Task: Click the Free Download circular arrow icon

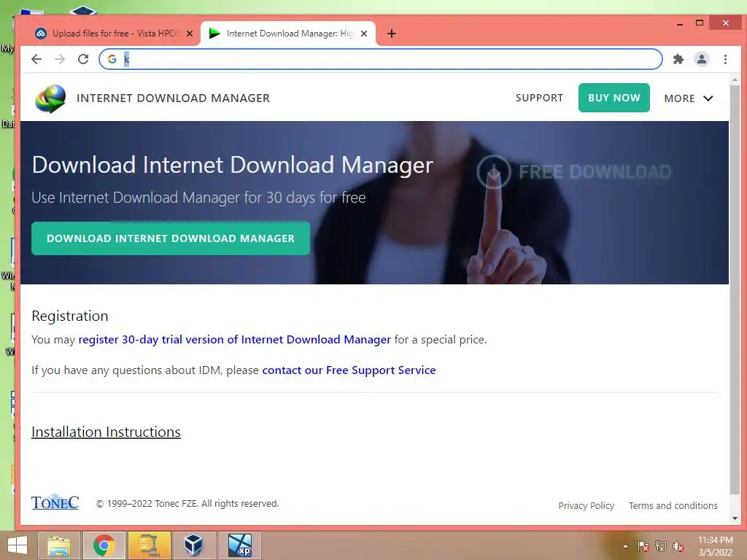Action: point(494,171)
